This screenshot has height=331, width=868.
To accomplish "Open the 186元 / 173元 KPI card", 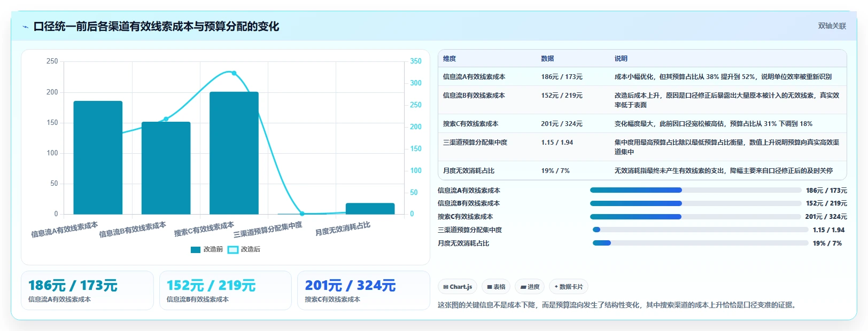I will click(87, 290).
